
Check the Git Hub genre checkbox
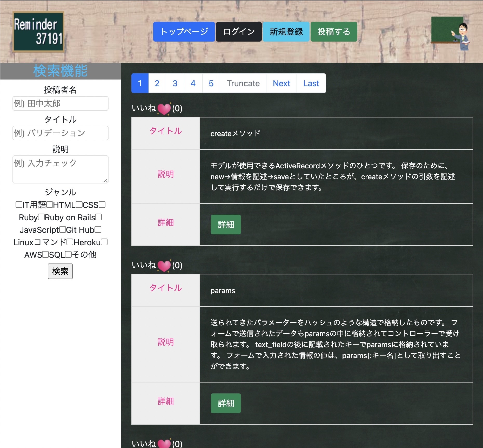(62, 229)
